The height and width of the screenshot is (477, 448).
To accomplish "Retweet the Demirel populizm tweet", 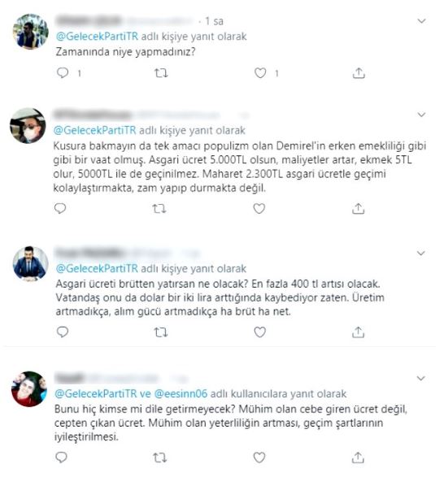I will coord(159,209).
